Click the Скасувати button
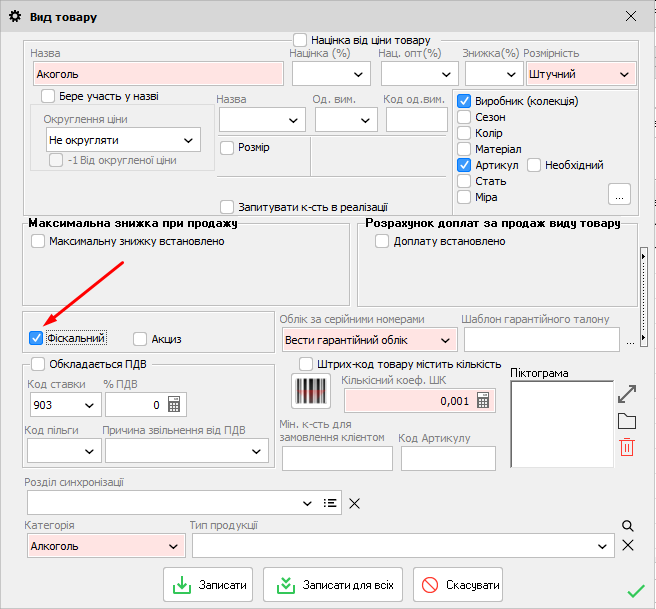 (458, 584)
